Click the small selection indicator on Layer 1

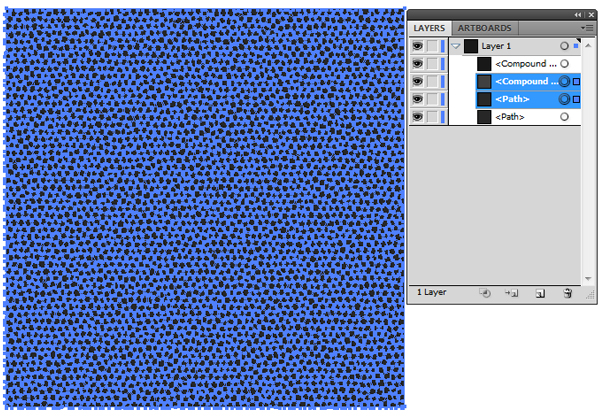[x=576, y=46]
